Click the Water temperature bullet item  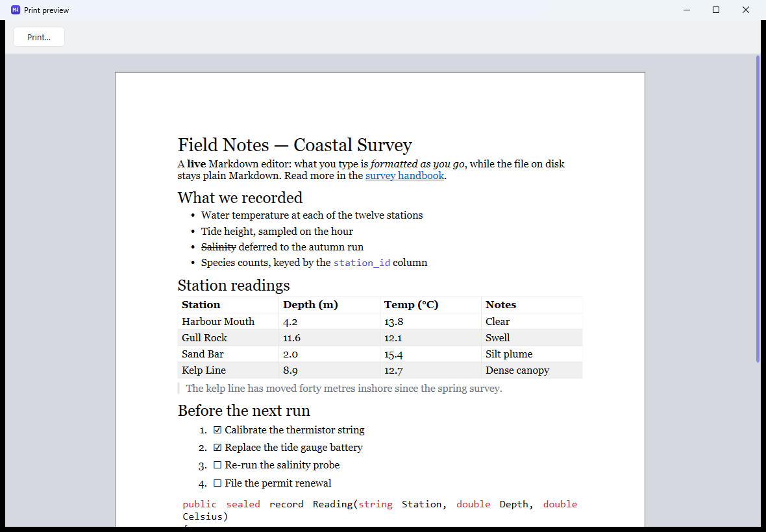click(312, 215)
